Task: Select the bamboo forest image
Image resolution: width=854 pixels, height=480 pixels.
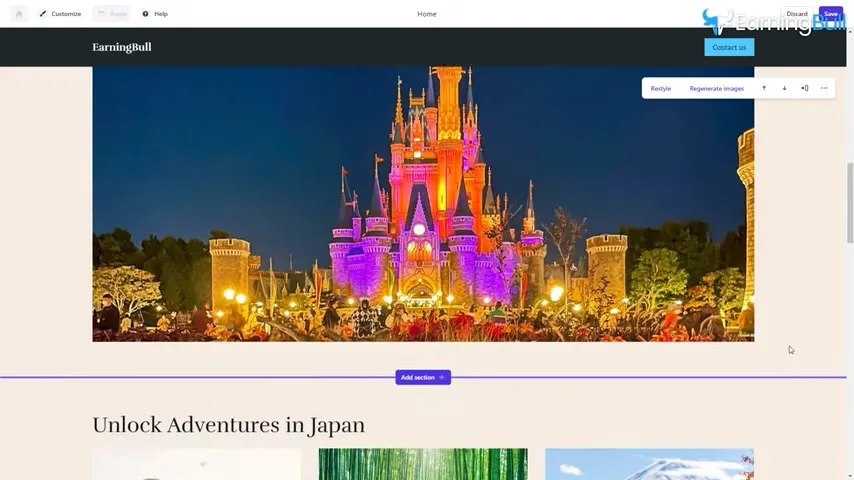Action: 423,464
